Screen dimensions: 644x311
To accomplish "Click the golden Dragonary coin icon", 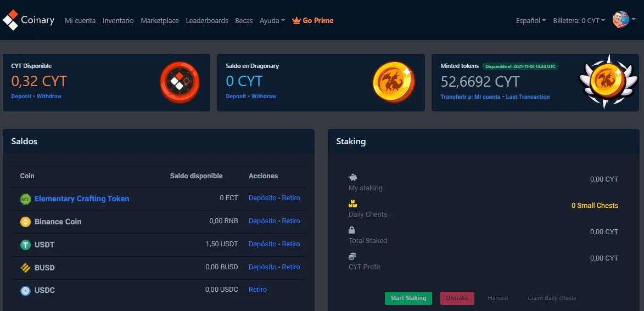I will [x=394, y=82].
